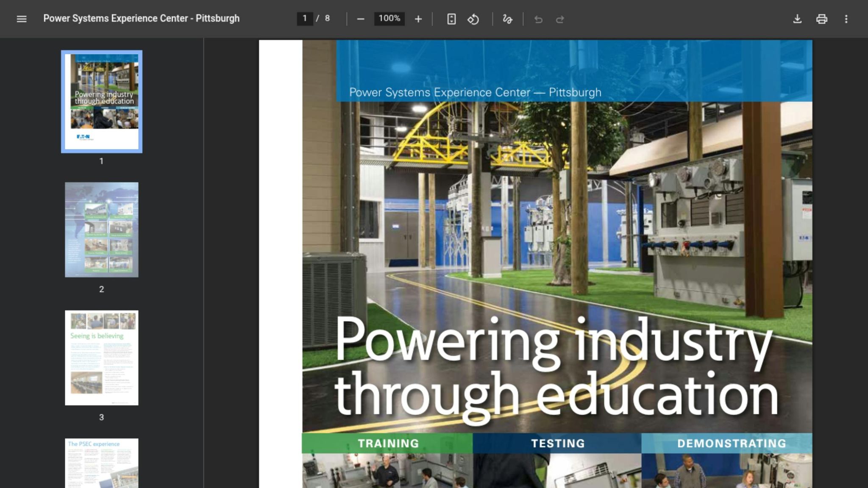Screen dimensions: 868x488
Task: Click the total page count 8
Action: tap(327, 19)
